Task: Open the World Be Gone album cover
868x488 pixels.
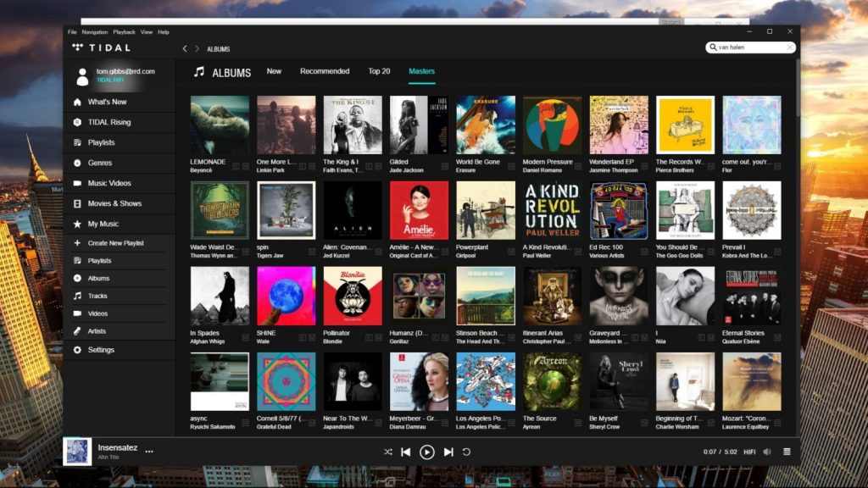Action: click(x=486, y=125)
